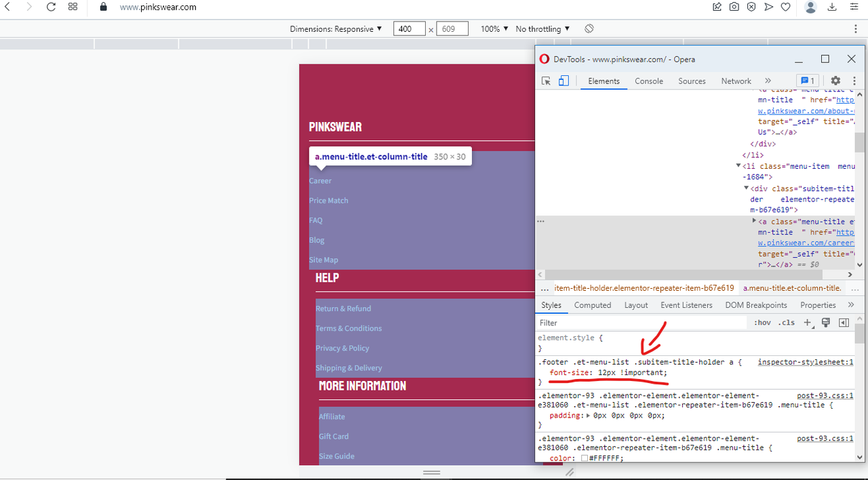Open the issues badge showing 1
The width and height of the screenshot is (868, 480).
point(807,81)
